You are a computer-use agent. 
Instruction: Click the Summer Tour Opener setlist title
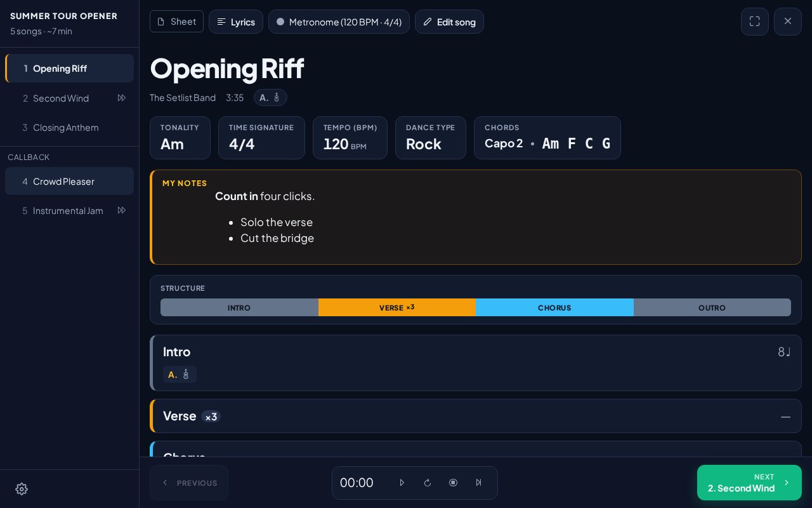pyautogui.click(x=63, y=16)
